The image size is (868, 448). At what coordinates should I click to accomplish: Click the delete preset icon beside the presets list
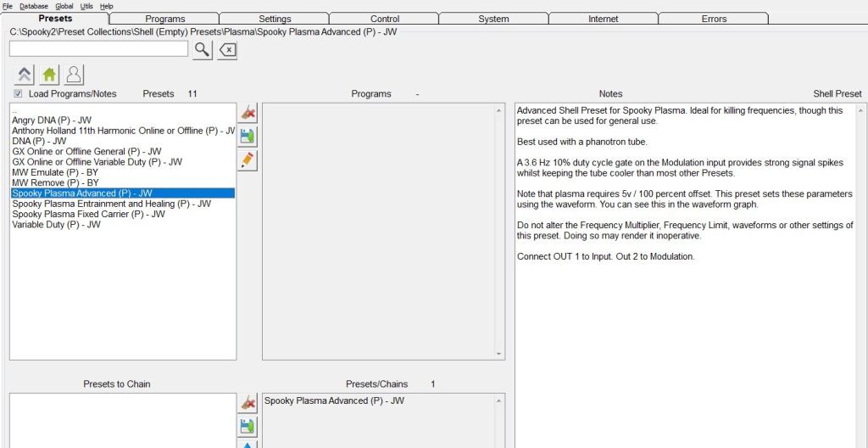[x=248, y=114]
